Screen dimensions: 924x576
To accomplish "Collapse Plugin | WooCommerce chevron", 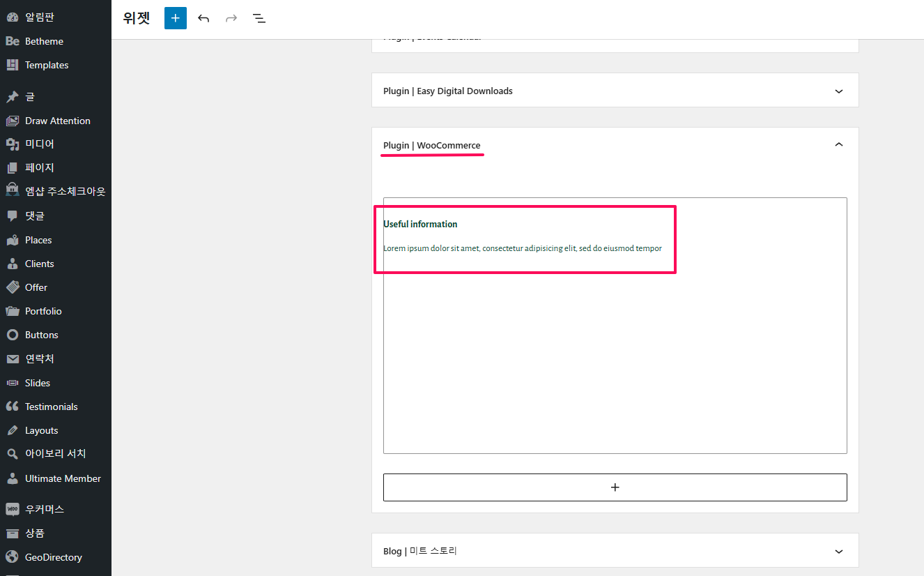I will [x=839, y=144].
